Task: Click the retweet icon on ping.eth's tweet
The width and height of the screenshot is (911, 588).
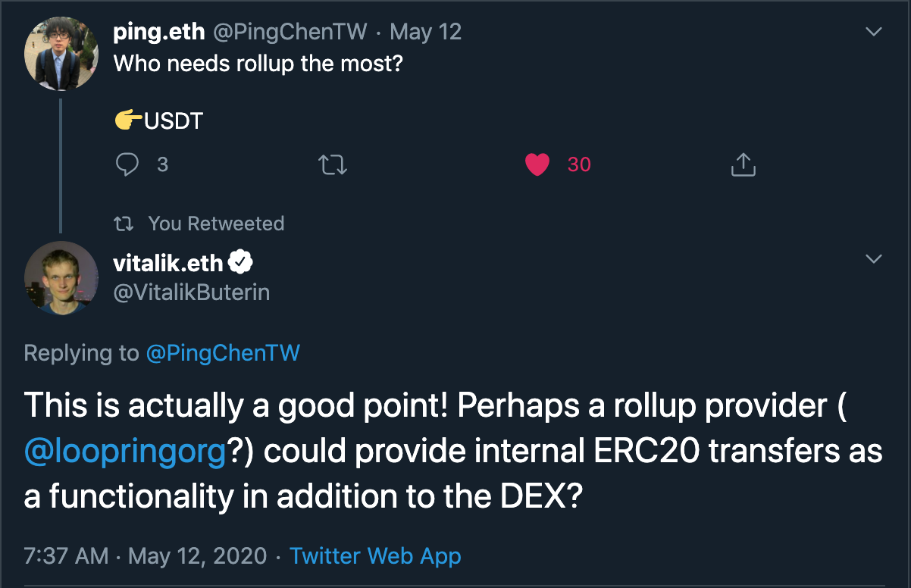Action: tap(333, 164)
